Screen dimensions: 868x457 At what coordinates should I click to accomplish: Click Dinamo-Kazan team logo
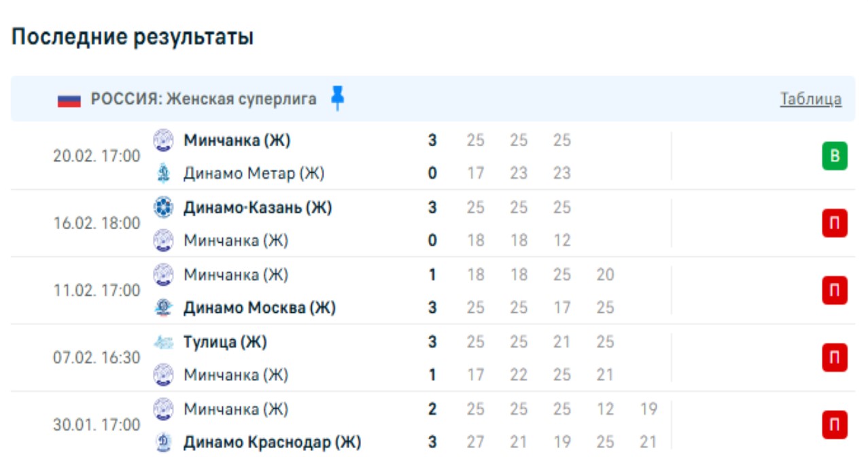click(x=163, y=207)
